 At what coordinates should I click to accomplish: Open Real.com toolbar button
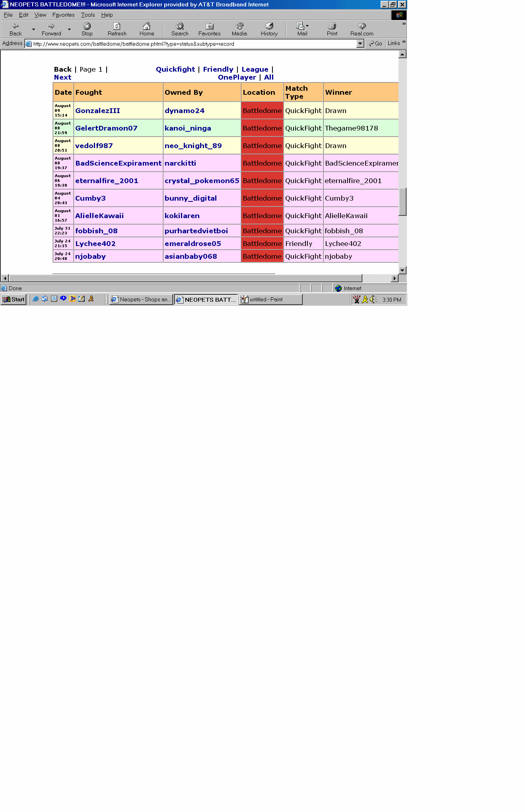[362, 29]
